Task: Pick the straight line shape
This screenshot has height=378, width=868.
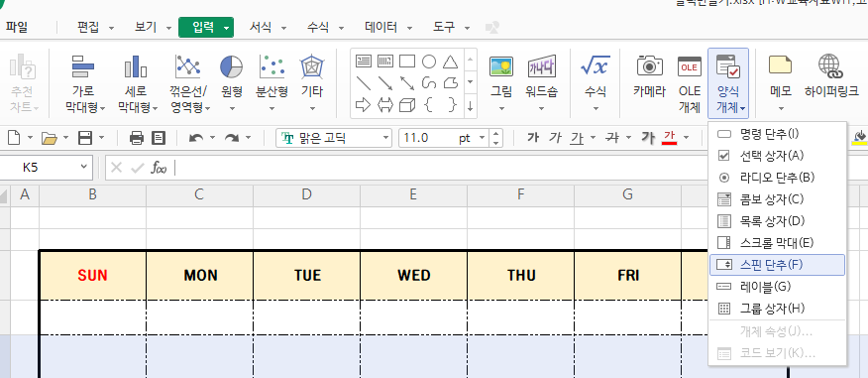Action: tap(363, 83)
